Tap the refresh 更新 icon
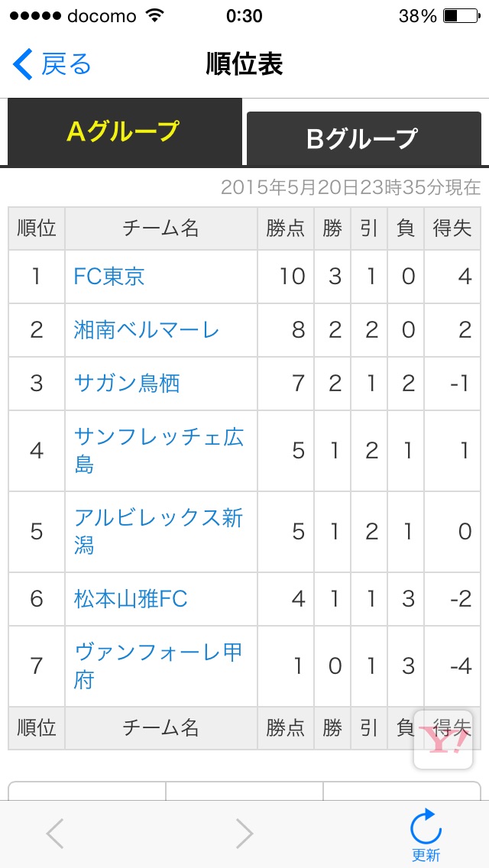The height and width of the screenshot is (868, 489). (x=426, y=834)
